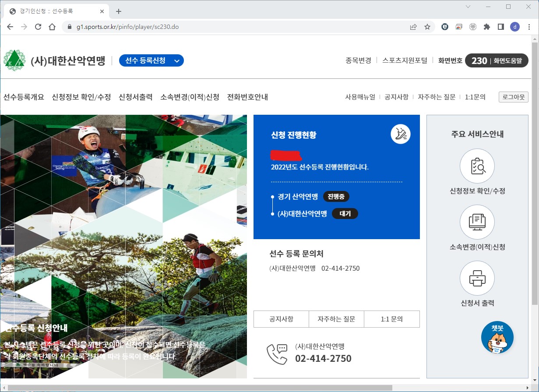This screenshot has width=539, height=392.
Task: Click the 공지사항 box button below contact info
Action: pos(281,319)
